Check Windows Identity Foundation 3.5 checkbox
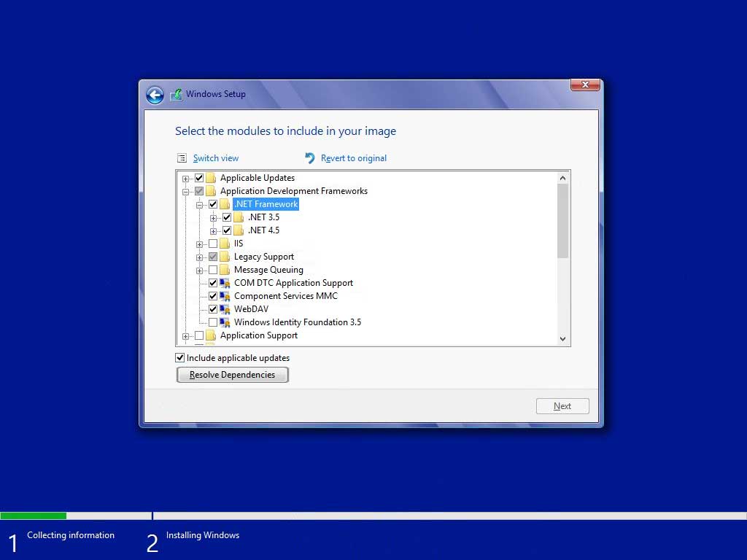The height and width of the screenshot is (560, 747). pos(213,322)
